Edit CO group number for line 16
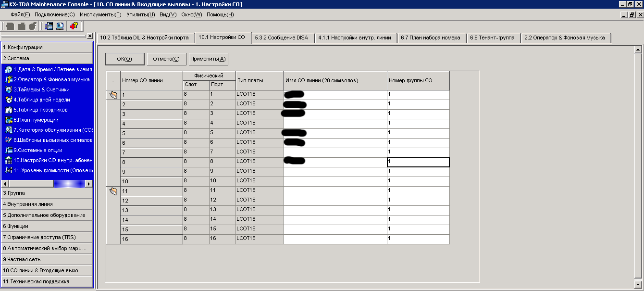The height and width of the screenshot is (291, 644). click(418, 239)
